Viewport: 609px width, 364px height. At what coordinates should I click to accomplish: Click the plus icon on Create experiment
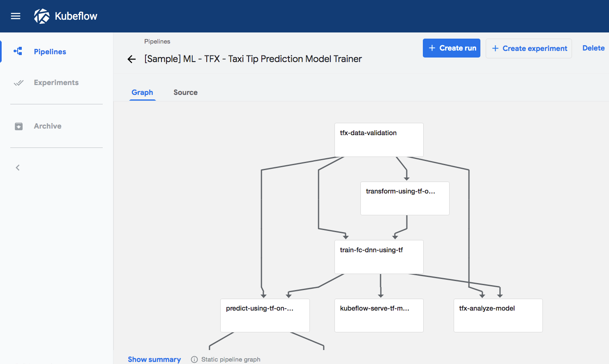pyautogui.click(x=496, y=48)
